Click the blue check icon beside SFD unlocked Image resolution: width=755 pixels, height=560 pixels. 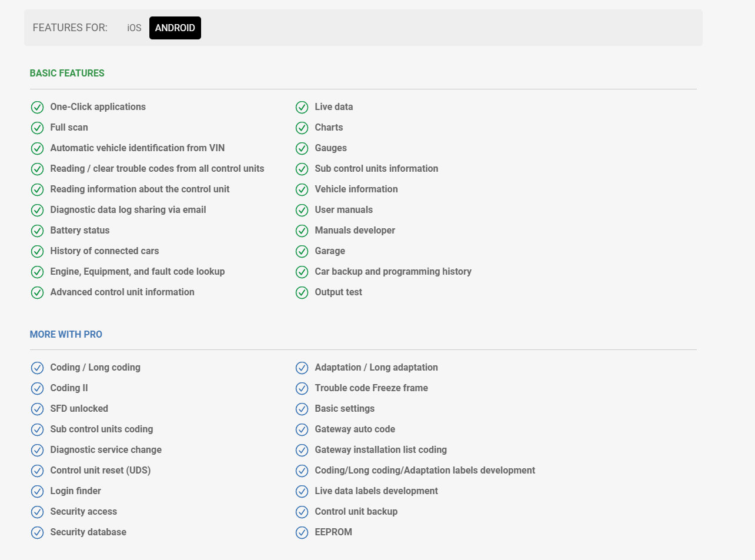[x=37, y=409]
